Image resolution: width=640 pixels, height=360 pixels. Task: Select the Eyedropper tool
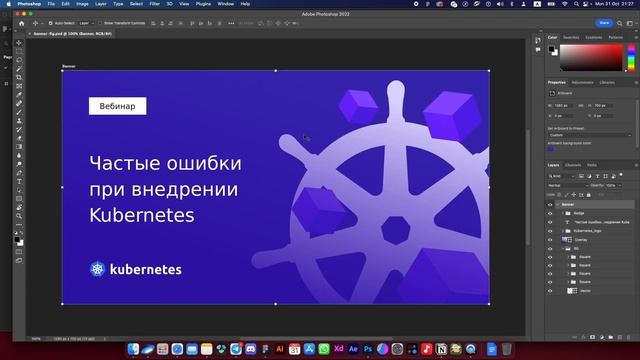pos(19,95)
